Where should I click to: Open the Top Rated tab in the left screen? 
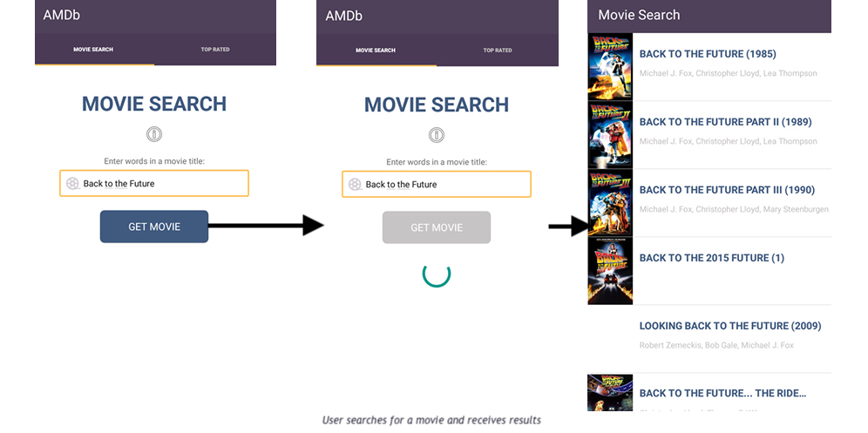tap(215, 50)
